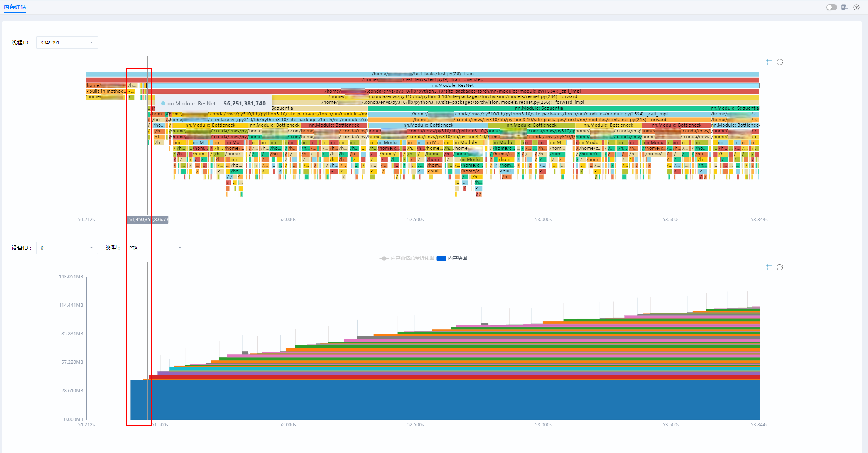
Task: Select the green nn.Module: Sequential flame bar
Action: click(539, 108)
